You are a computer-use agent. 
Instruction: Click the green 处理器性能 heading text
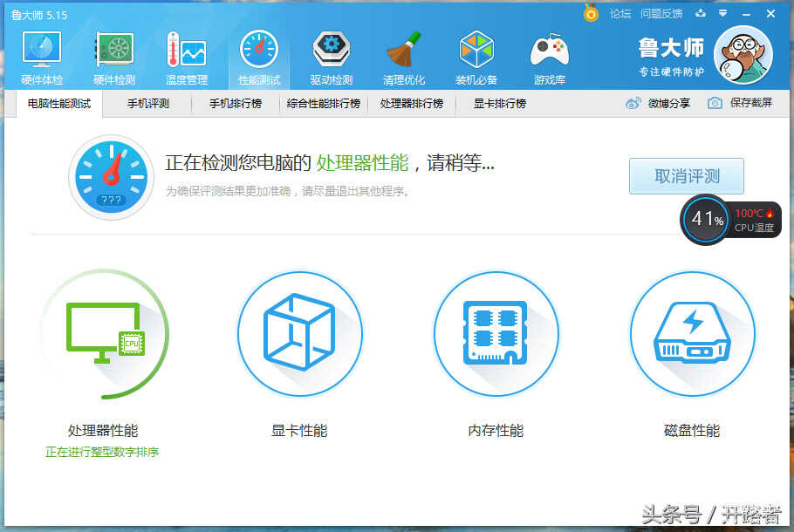tap(363, 163)
